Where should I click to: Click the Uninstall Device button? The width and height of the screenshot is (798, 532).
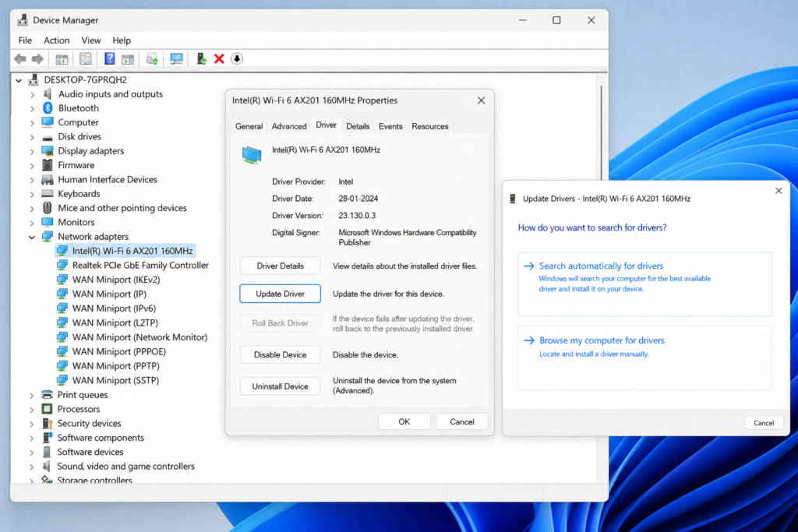click(280, 386)
